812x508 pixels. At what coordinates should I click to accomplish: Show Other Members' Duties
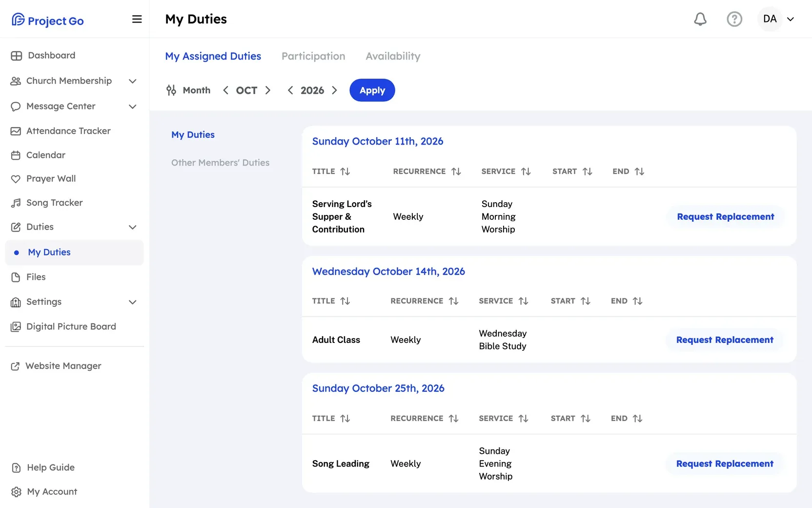point(220,163)
